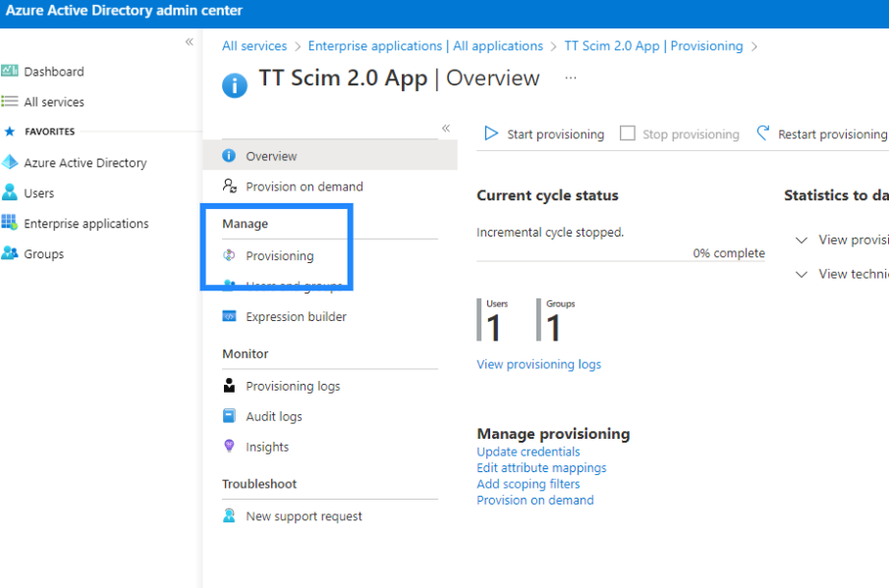
Task: Follow Enterprise applications breadcrumb link
Action: (x=425, y=46)
